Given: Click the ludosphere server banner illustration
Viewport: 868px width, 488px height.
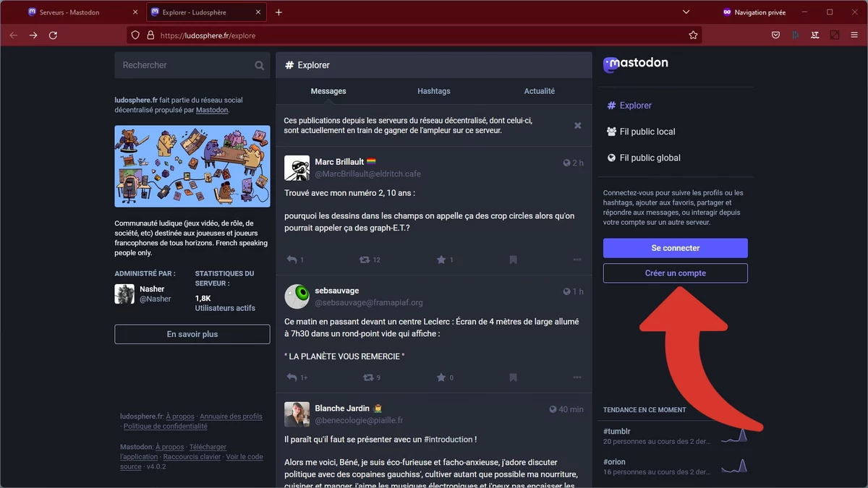Looking at the screenshot, I should click(192, 166).
